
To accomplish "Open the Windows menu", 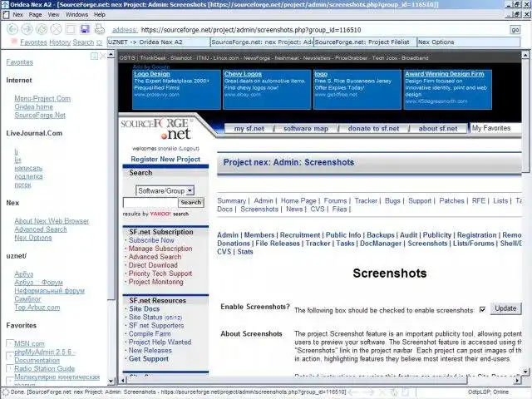I will coord(76,15).
